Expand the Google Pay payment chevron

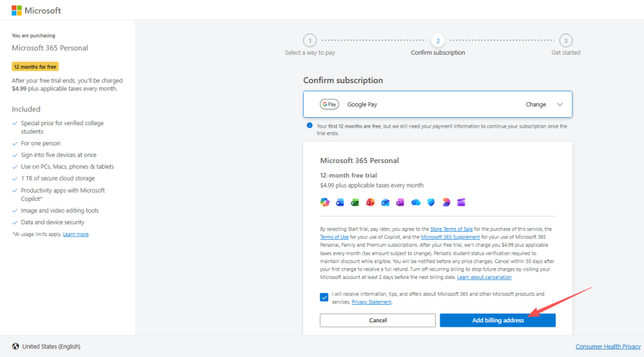560,105
